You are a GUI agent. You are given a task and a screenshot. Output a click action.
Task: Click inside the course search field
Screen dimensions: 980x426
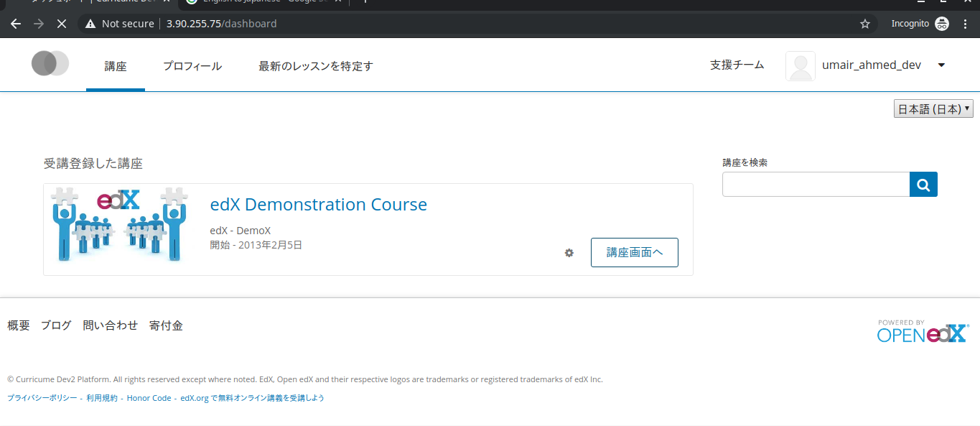point(816,184)
